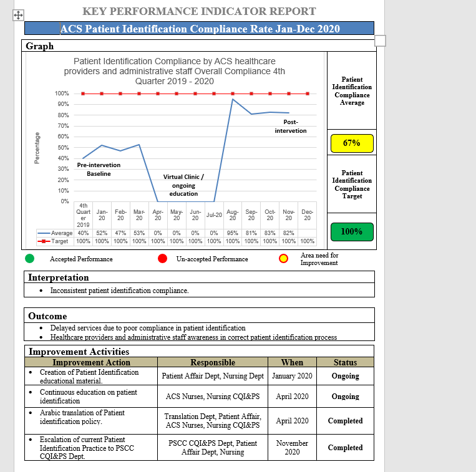The image size is (476, 472).
Task: Click the yellow Area need for Improvement circle
Action: click(283, 259)
